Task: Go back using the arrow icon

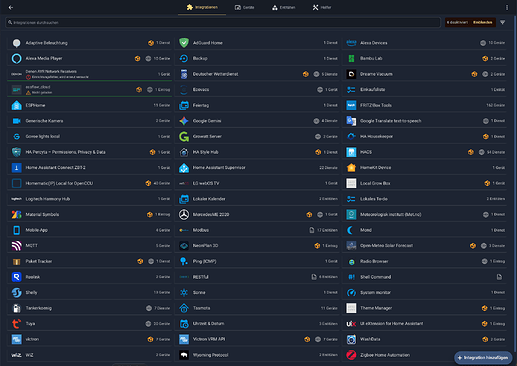Action: 11,7
